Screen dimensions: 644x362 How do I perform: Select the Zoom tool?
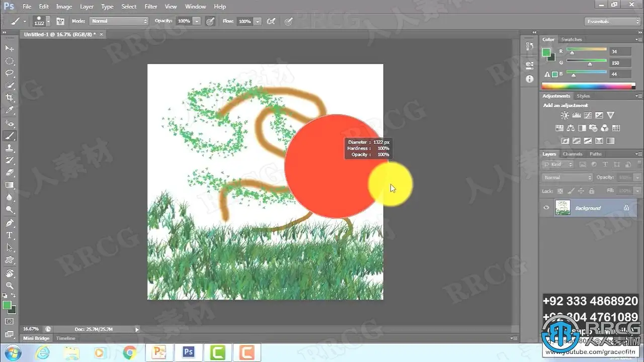[x=9, y=286]
